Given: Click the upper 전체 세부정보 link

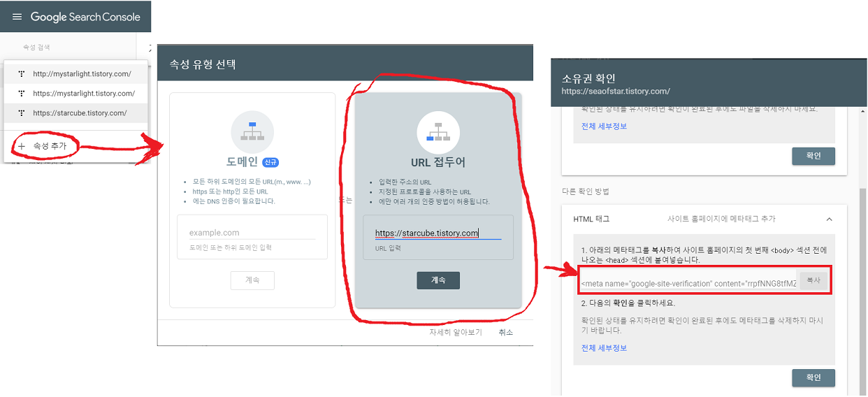Looking at the screenshot, I should pos(604,127).
